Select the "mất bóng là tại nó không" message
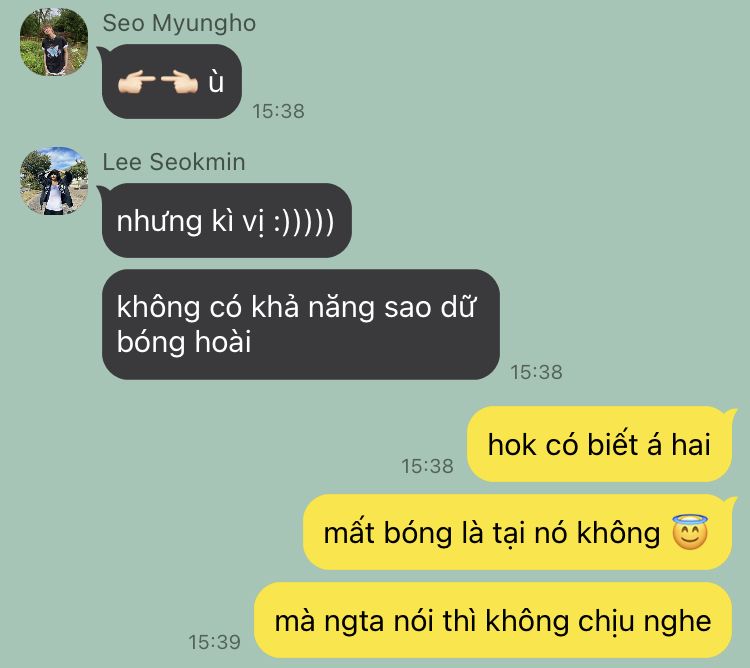This screenshot has width=750, height=668. tap(518, 532)
